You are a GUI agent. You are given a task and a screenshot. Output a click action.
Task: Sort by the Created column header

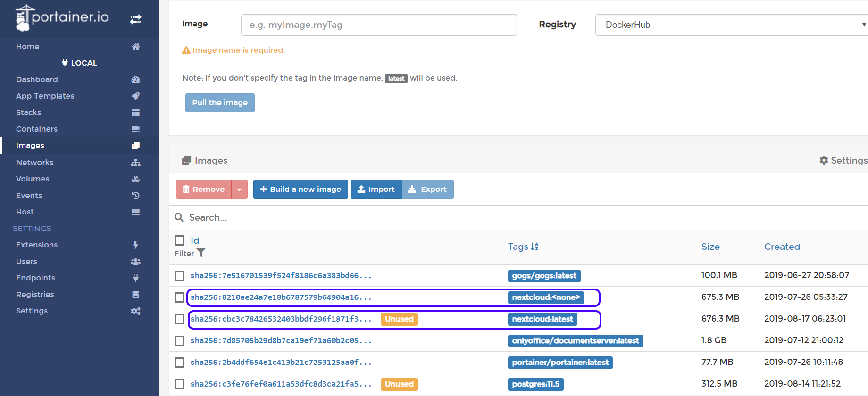782,247
